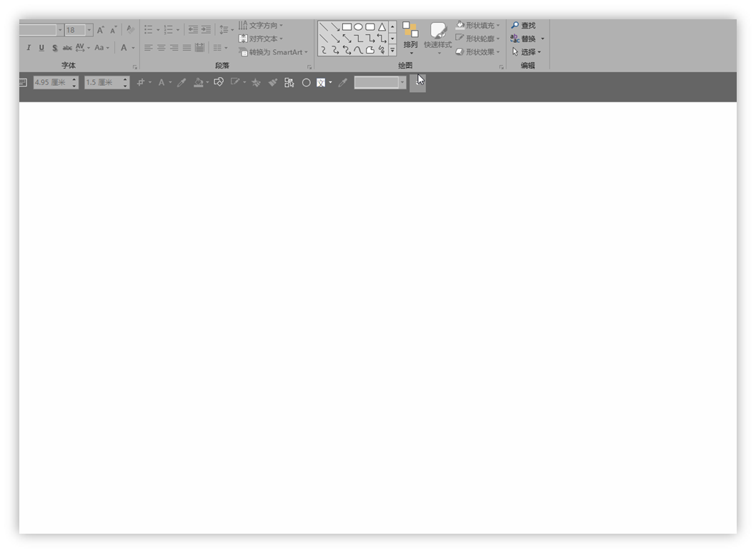Screen dimensions: 756x553
Task: Select rounded rectangle shape in gallery
Action: (x=370, y=27)
